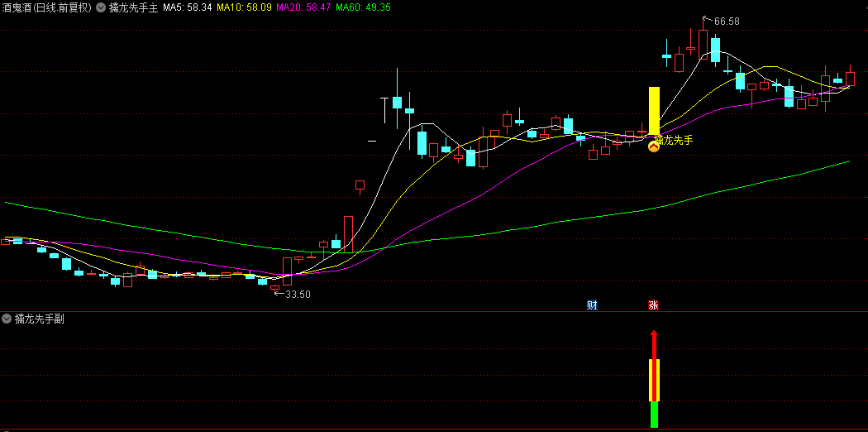Select the 摇龙先手主 indicator name
The width and height of the screenshot is (868, 432).
point(133,7)
